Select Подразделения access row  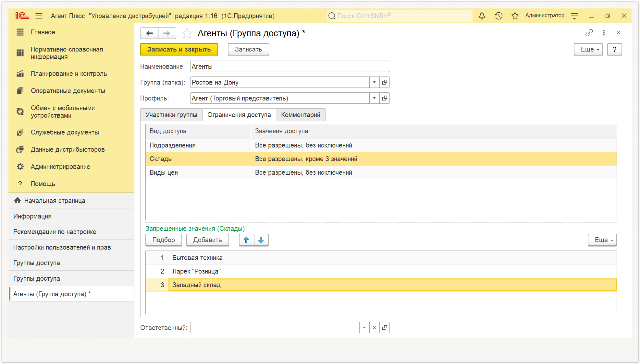(x=381, y=145)
